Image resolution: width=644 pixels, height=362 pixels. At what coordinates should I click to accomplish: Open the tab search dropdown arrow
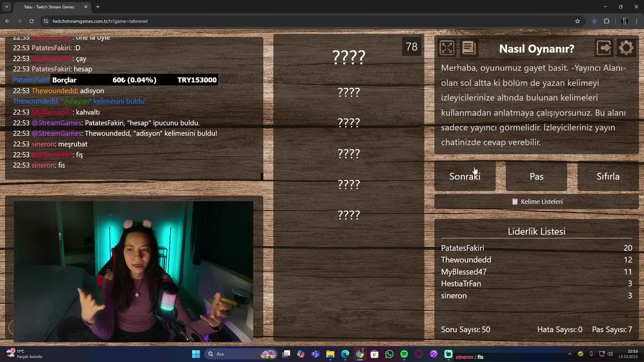click(7, 7)
